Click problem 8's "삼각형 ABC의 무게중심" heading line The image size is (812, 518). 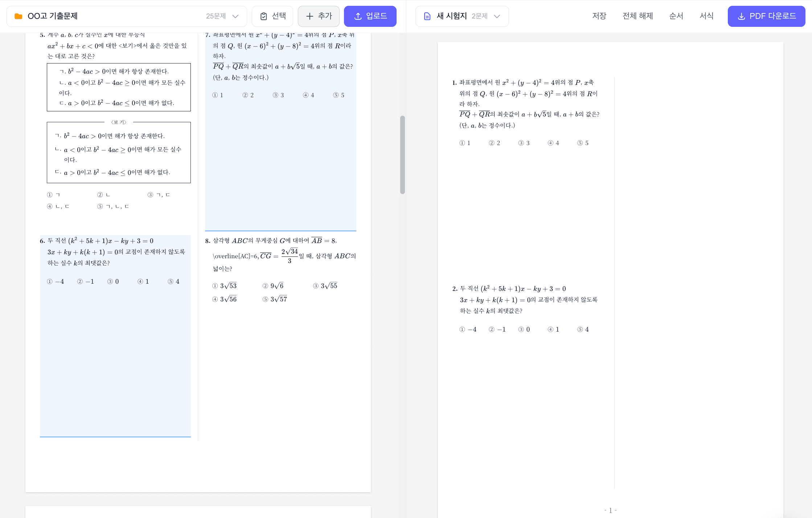271,240
